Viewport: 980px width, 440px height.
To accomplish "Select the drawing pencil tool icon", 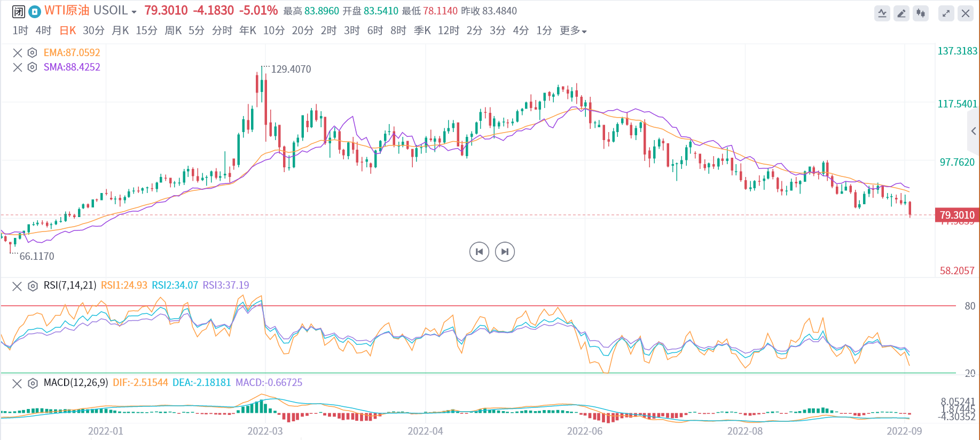I will coord(901,13).
